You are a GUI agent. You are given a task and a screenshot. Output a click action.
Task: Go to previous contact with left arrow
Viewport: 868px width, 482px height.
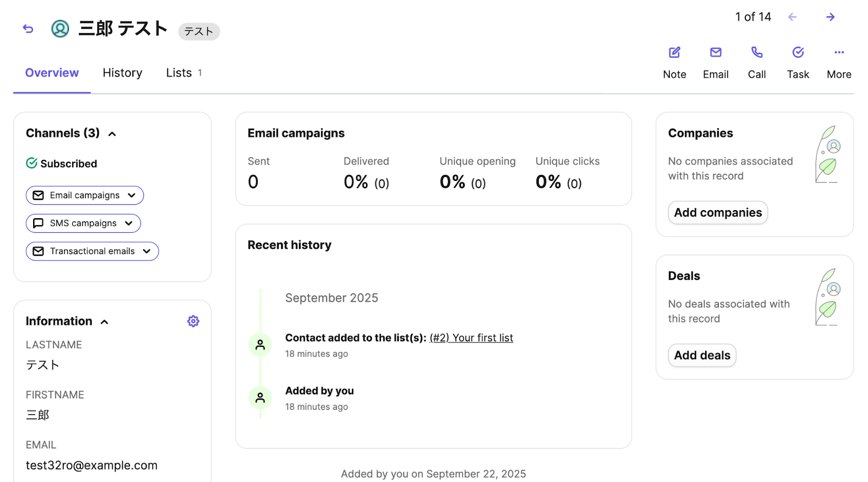click(792, 17)
